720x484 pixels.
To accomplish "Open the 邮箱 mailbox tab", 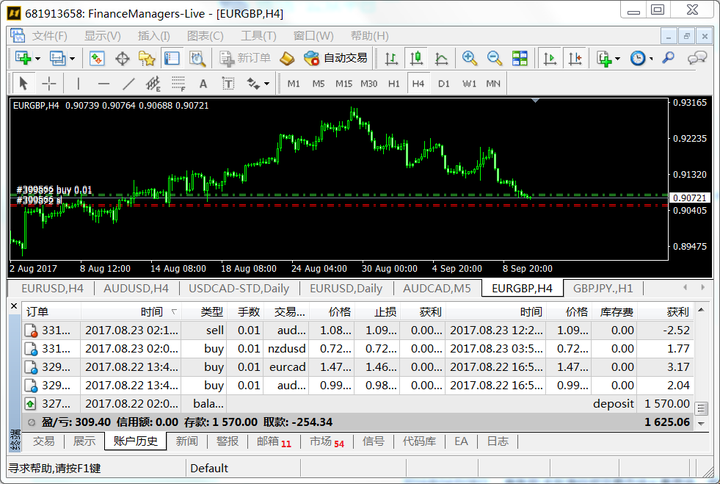I will pyautogui.click(x=274, y=442).
